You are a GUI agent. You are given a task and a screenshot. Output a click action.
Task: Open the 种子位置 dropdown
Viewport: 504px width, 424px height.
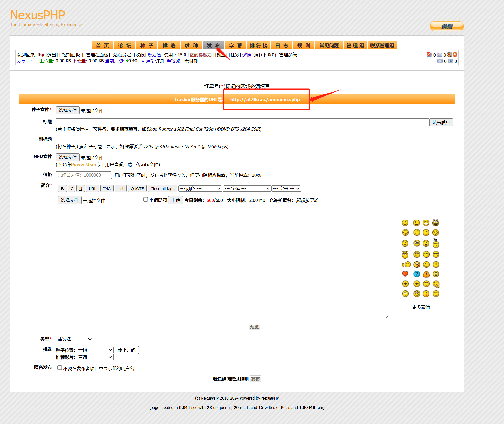pos(95,350)
